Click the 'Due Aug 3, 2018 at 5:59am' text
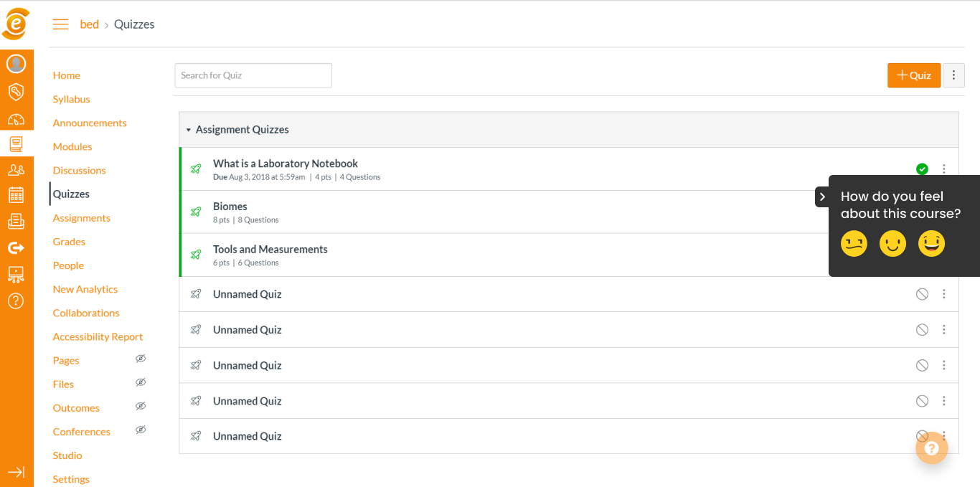Image resolution: width=980 pixels, height=487 pixels. (x=259, y=177)
